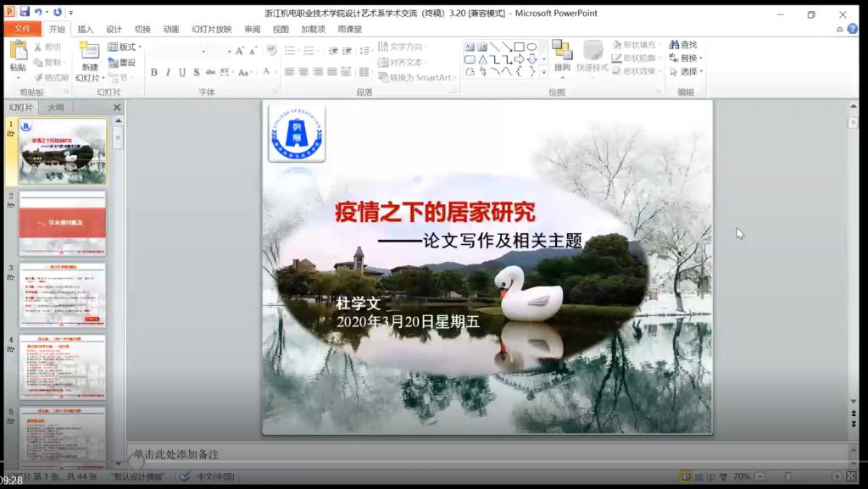Switch to Slide Sorter view in status bar
Viewport: 868px width, 489px height.
click(x=699, y=475)
